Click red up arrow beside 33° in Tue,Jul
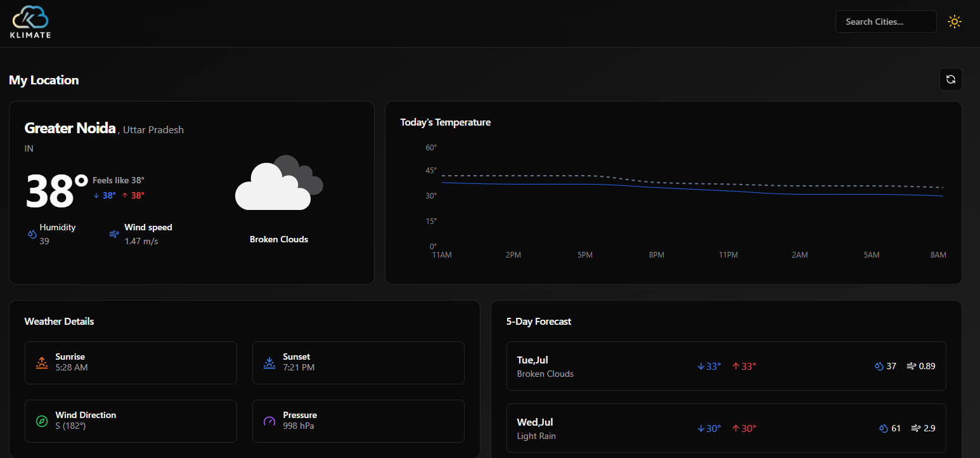The image size is (980, 458). pos(736,366)
